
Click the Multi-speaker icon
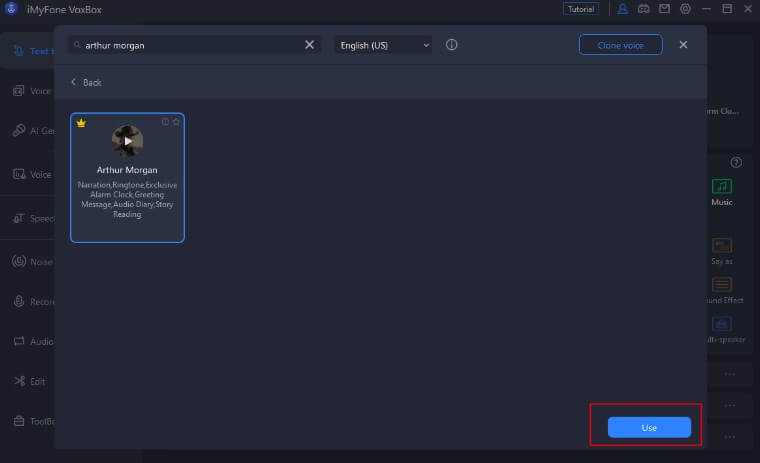[x=722, y=324]
